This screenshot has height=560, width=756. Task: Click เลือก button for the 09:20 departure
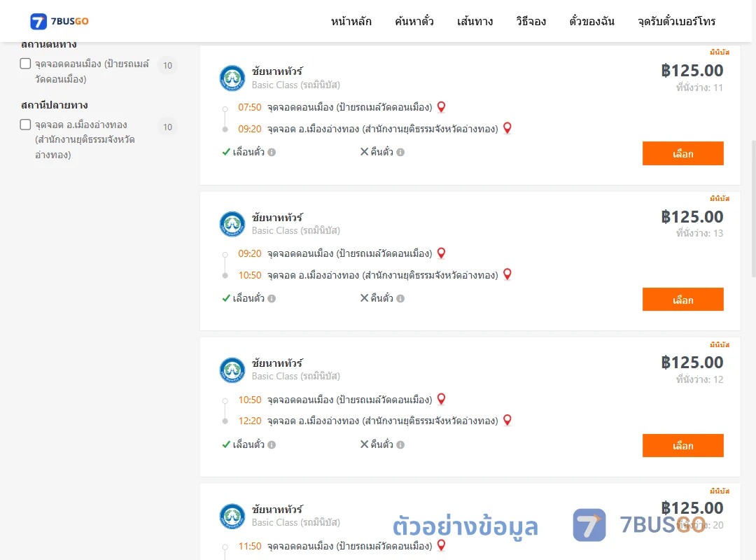[x=682, y=300]
